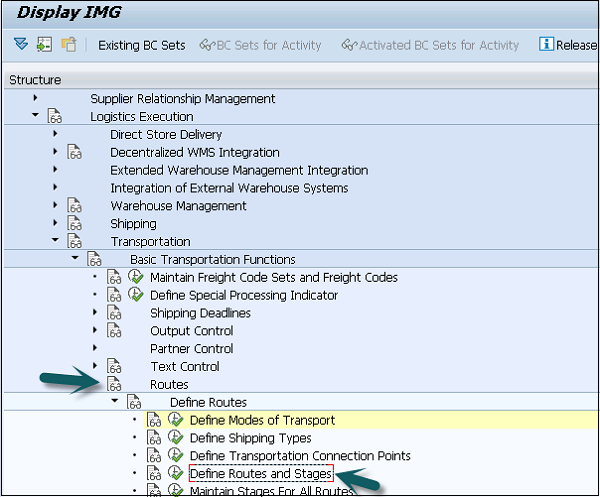Screen dimensions: 600x497
Task: Expand the Shipping Deadlines node
Action: click(95, 313)
